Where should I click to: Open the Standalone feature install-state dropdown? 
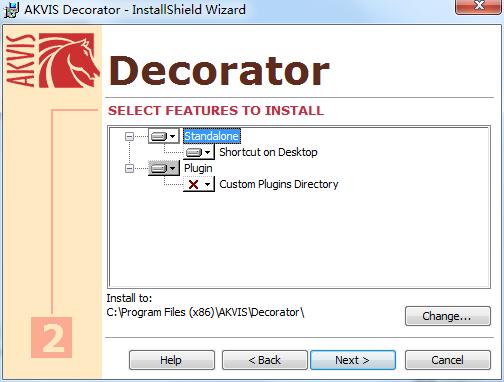[163, 136]
